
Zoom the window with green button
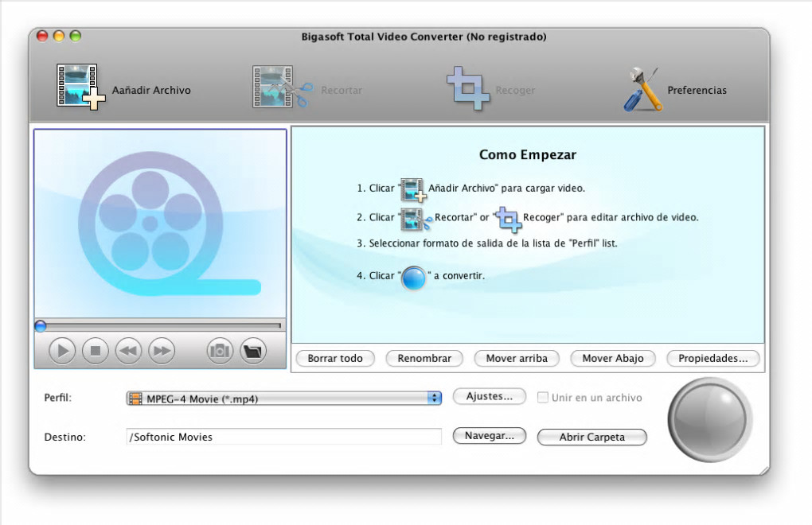[76, 36]
